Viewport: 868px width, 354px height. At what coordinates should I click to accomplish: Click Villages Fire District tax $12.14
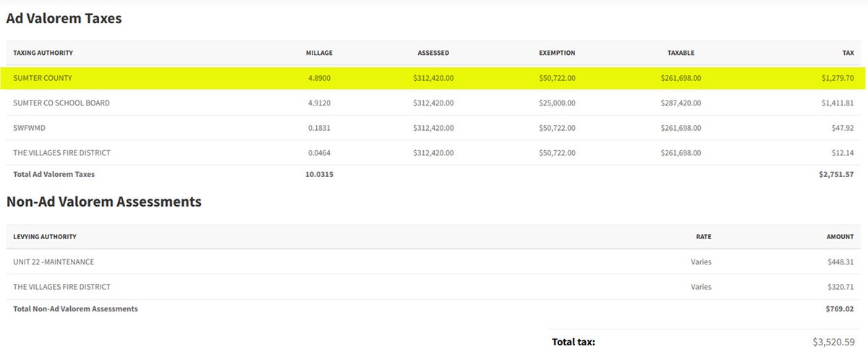[x=843, y=153]
